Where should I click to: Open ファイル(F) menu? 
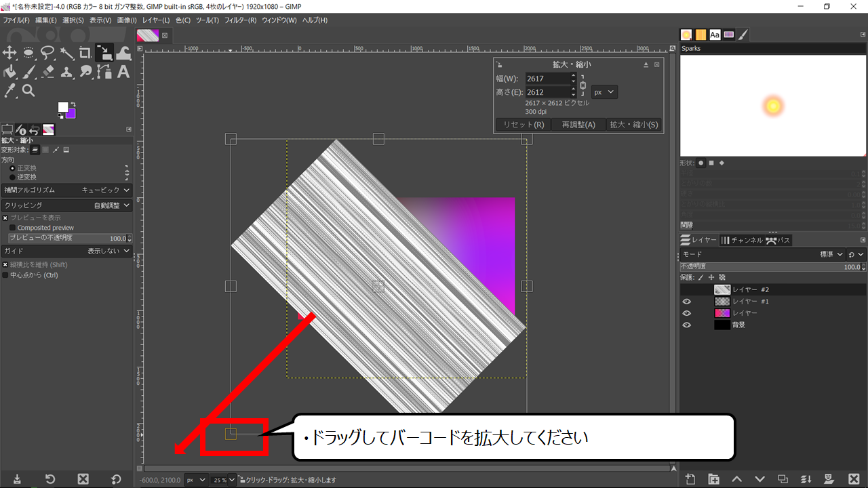pyautogui.click(x=16, y=20)
